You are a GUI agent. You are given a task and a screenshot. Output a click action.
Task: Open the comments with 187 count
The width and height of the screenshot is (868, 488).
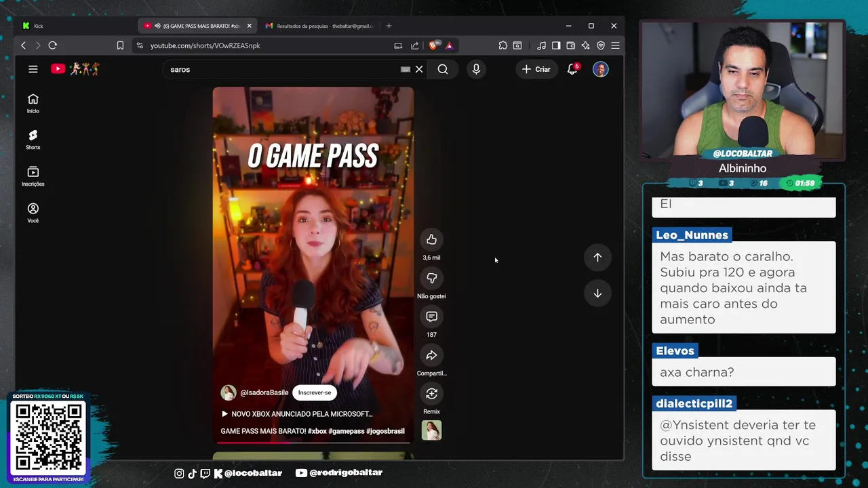pyautogui.click(x=431, y=317)
